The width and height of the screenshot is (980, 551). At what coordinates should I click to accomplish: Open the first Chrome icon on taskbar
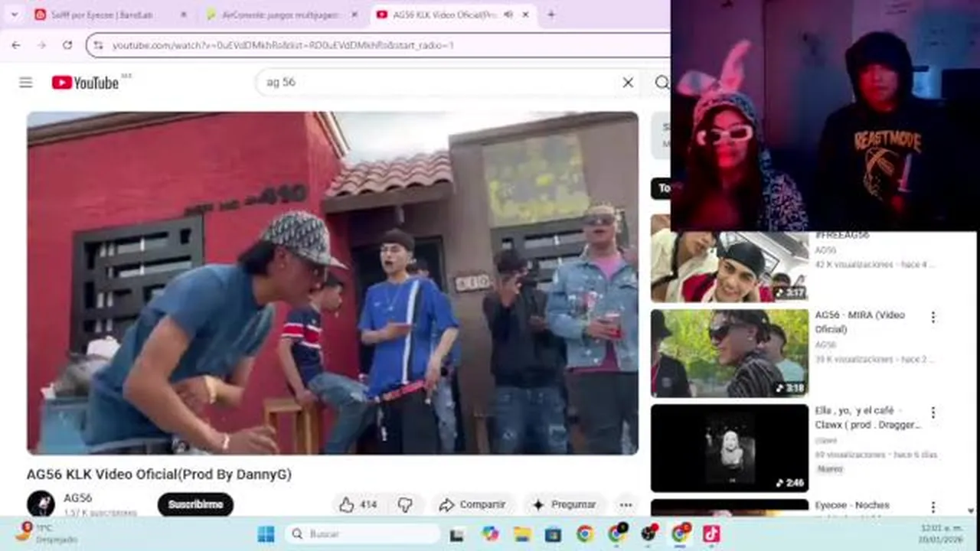pos(585,534)
